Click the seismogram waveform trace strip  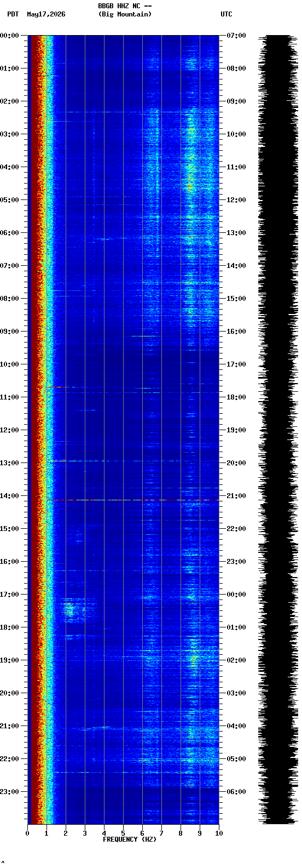278,430
